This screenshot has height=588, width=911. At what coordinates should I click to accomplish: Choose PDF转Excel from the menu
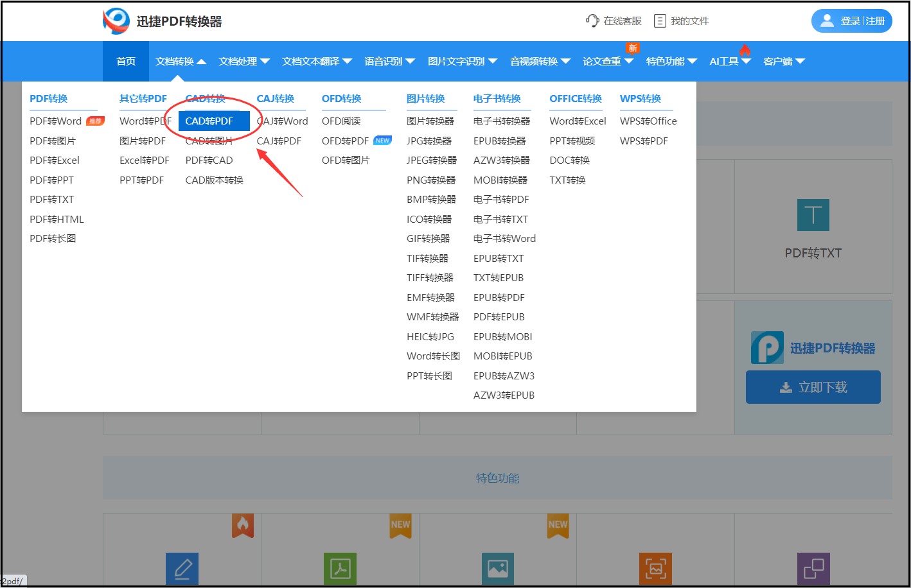[x=55, y=160]
